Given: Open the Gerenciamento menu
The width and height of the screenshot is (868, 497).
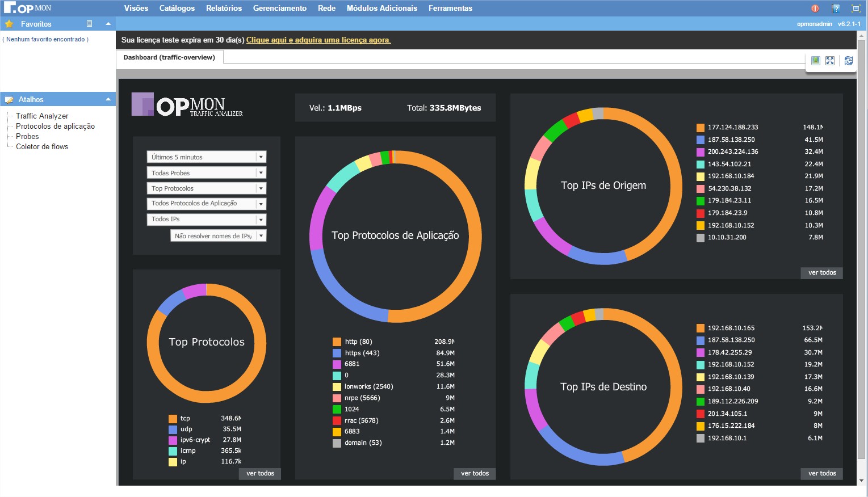Looking at the screenshot, I should (x=279, y=8).
